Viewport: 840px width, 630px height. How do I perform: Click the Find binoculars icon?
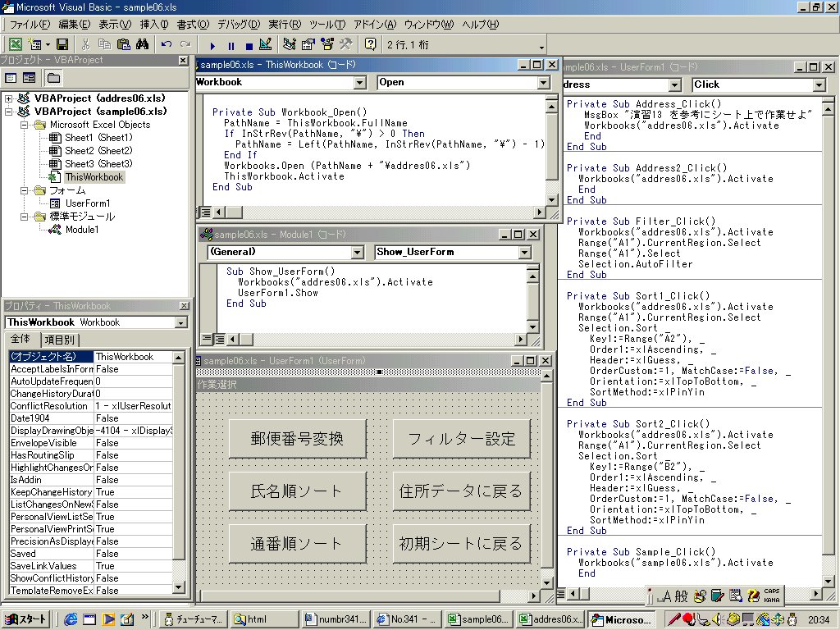pos(142,44)
